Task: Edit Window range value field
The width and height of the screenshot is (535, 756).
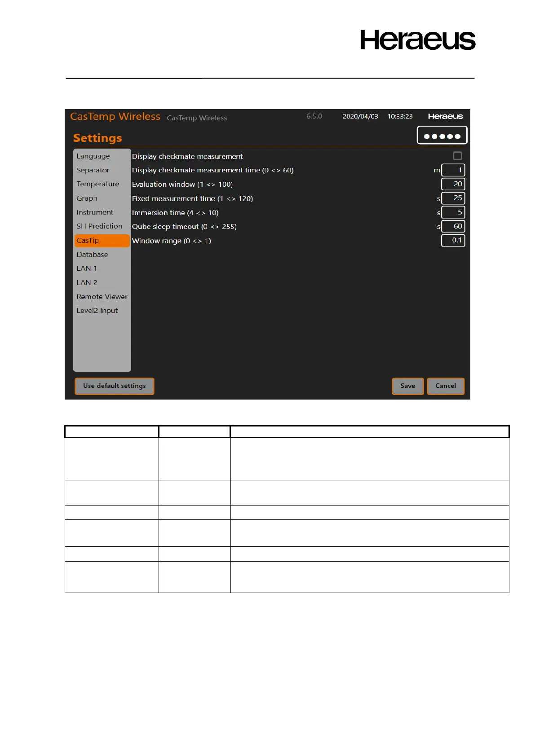Action: pos(453,240)
